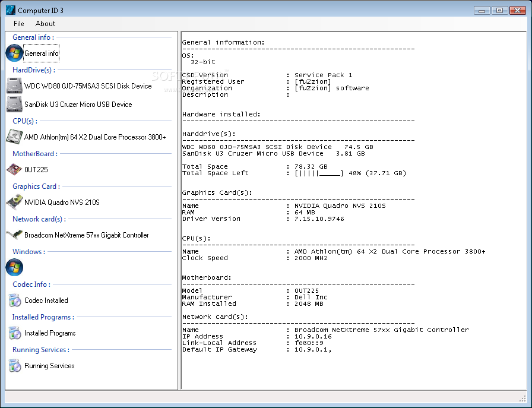Click the Codec Installed disc icon
This screenshot has height=408, width=532.
click(15, 301)
